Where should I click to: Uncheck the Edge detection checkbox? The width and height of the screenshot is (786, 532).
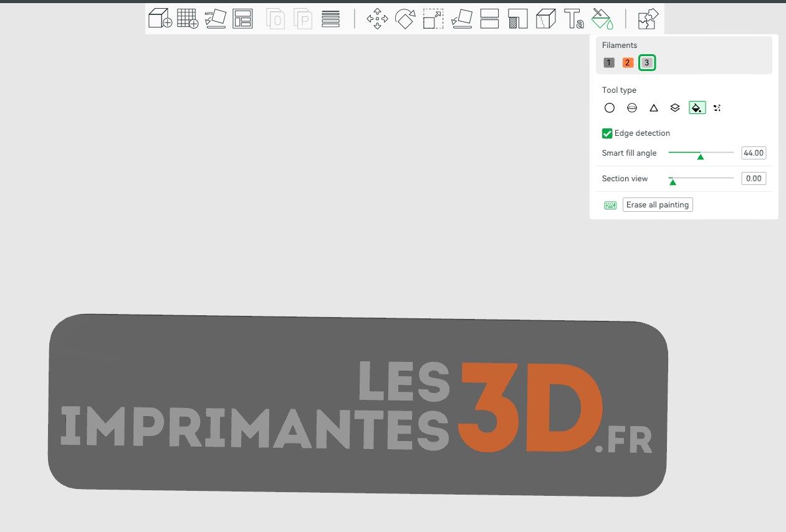[607, 133]
